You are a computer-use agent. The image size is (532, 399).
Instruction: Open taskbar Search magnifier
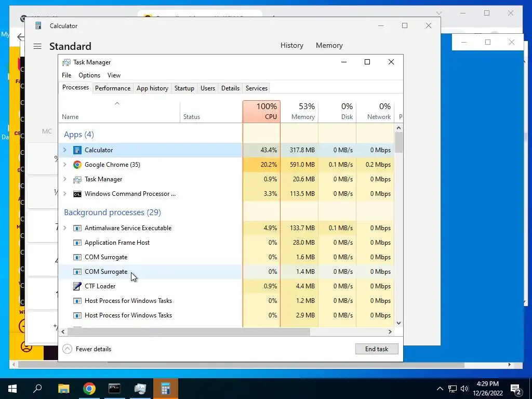(37, 389)
